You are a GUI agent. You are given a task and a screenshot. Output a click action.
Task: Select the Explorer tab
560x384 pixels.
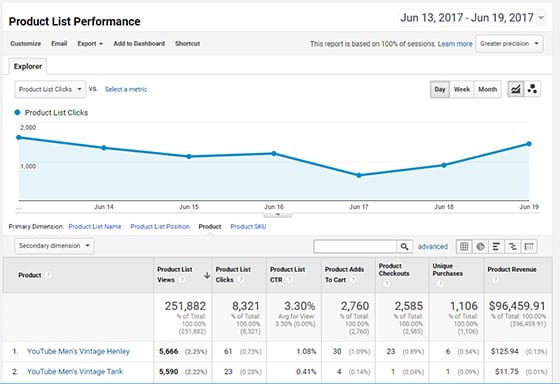point(28,66)
